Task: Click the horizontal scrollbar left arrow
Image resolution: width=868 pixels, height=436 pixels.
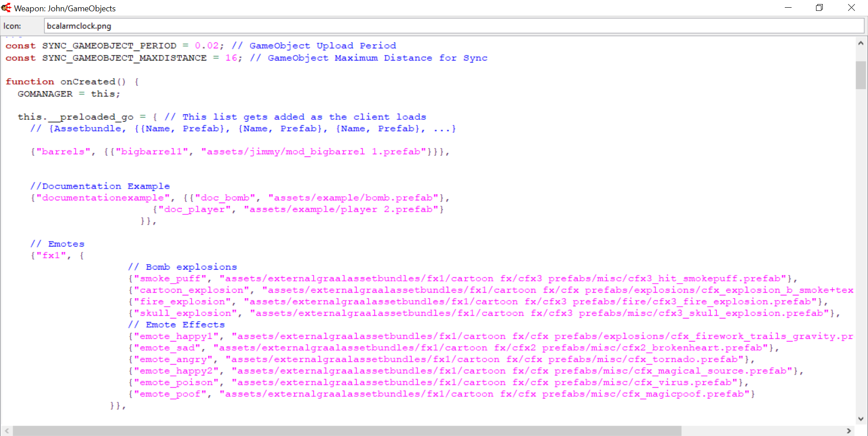Action: 7,431
